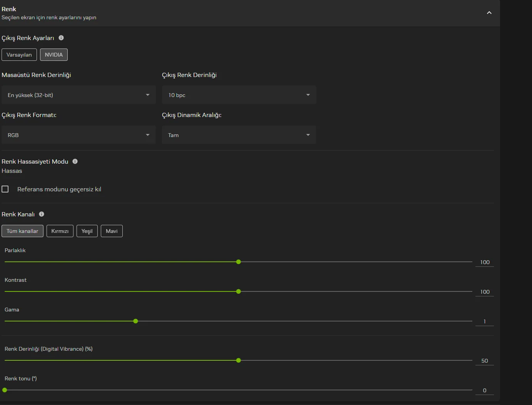Select the NVIDIA output color option
Image resolution: width=532 pixels, height=405 pixels.
click(54, 55)
